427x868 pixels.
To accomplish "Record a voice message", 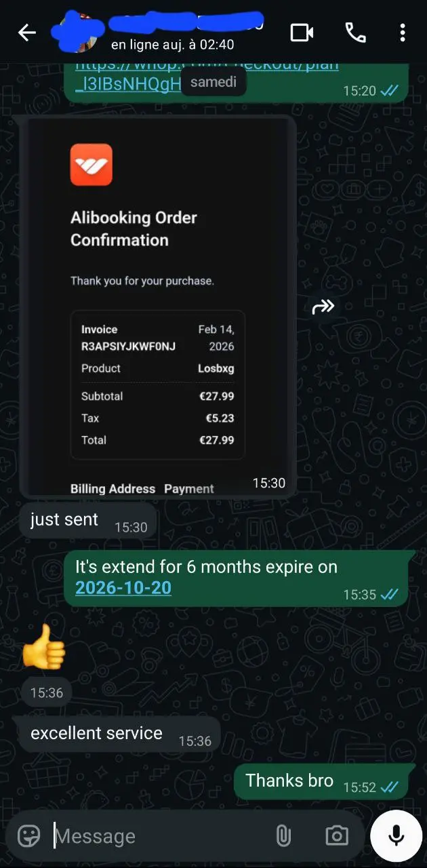I will pos(396,836).
